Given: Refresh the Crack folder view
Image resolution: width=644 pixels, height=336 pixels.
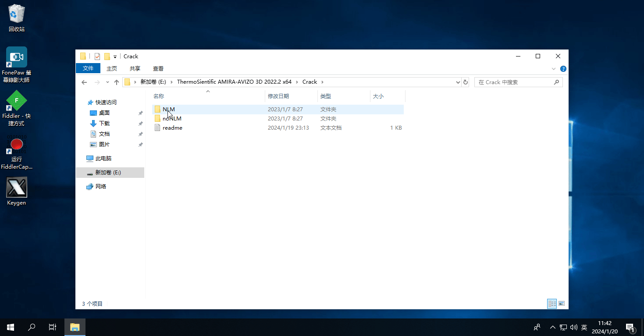Looking at the screenshot, I should click(x=466, y=82).
